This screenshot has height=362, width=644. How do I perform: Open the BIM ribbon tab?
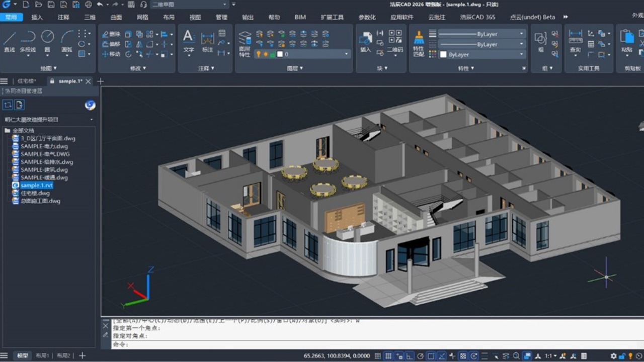300,17
